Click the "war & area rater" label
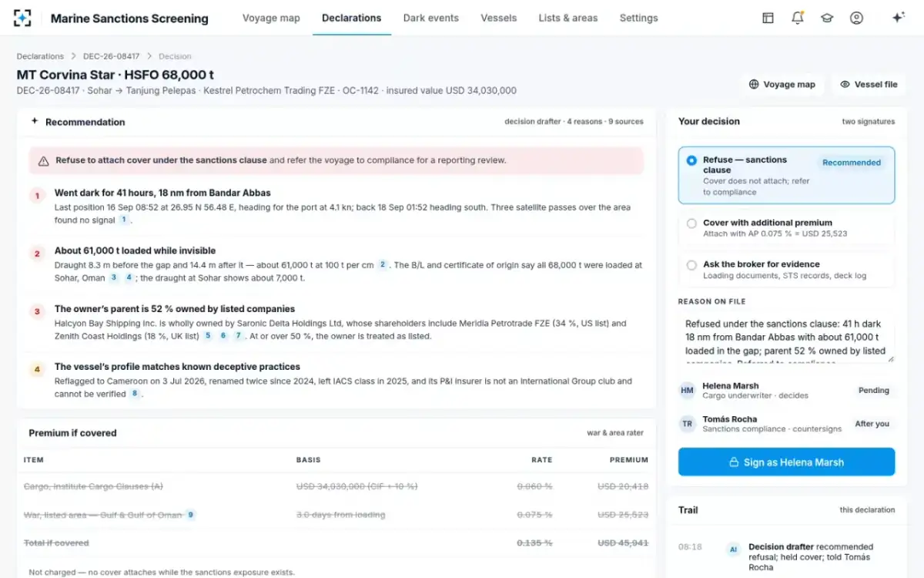The height and width of the screenshot is (578, 924). 615,433
